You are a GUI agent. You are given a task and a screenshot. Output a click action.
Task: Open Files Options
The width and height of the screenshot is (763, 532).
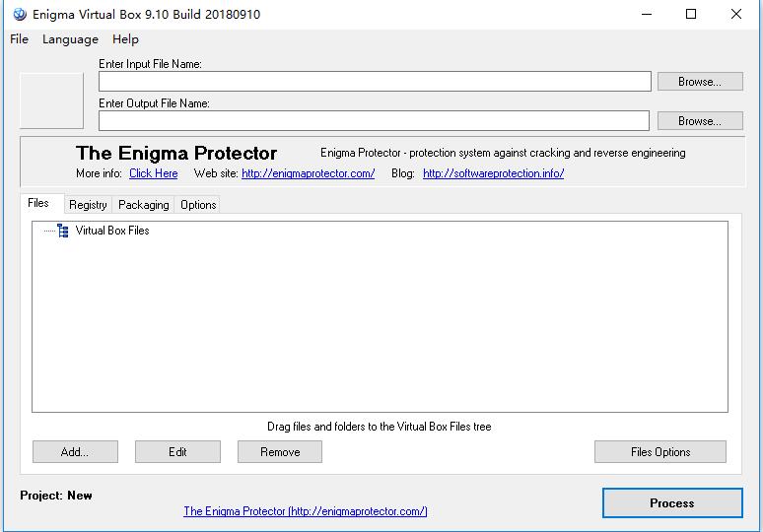(660, 452)
